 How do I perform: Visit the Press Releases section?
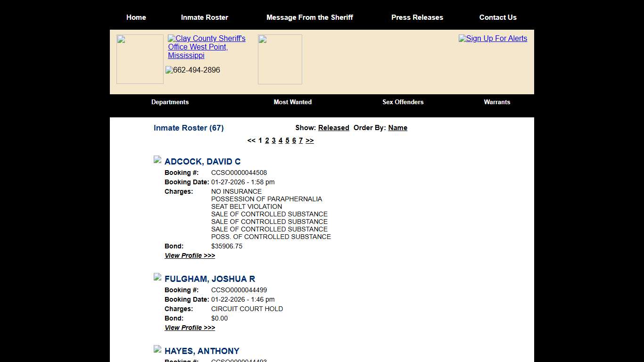pyautogui.click(x=417, y=17)
